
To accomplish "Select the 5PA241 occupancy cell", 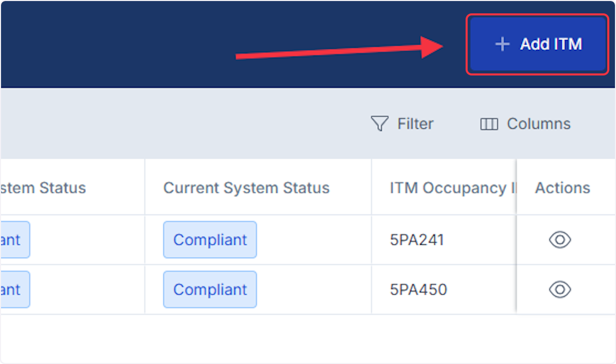I will (444, 240).
